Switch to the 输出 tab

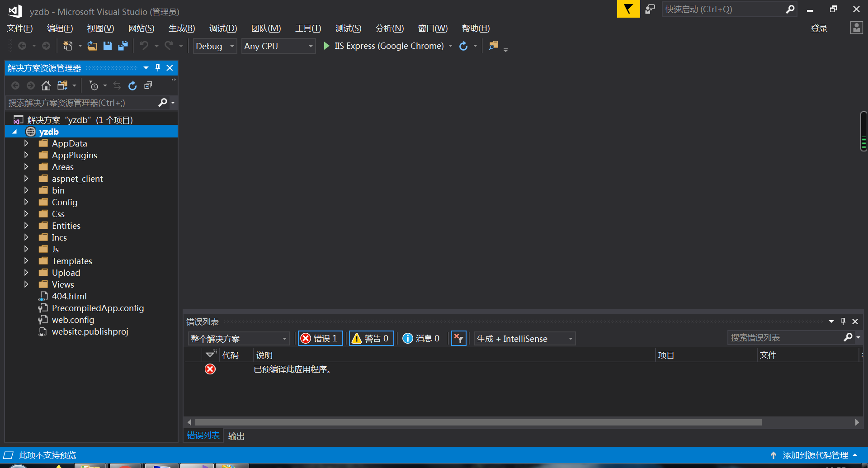(236, 436)
